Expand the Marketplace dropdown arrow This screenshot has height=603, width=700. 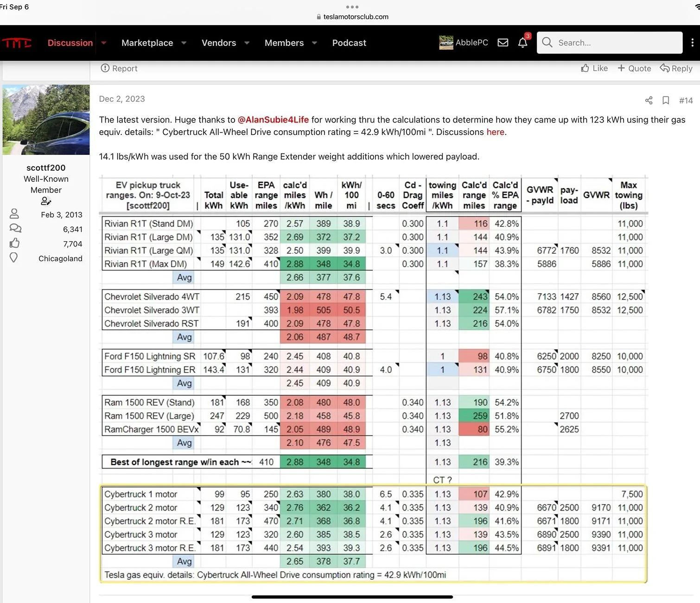pyautogui.click(x=184, y=43)
